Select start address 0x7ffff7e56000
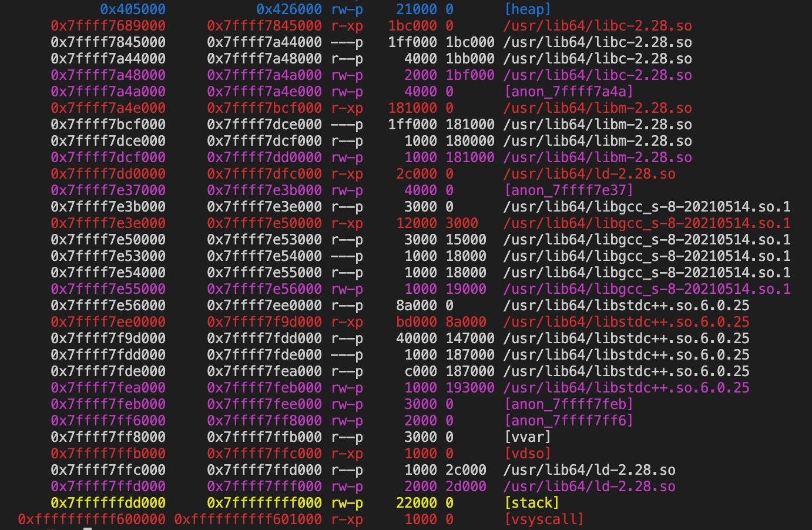This screenshot has height=530, width=812. pyautogui.click(x=108, y=306)
